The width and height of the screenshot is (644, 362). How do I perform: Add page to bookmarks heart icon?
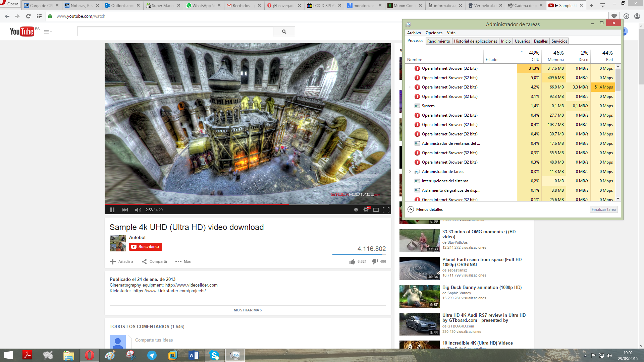[614, 16]
